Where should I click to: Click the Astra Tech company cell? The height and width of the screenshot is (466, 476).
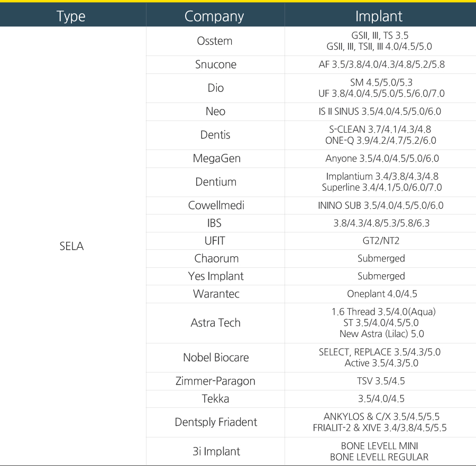(x=215, y=323)
